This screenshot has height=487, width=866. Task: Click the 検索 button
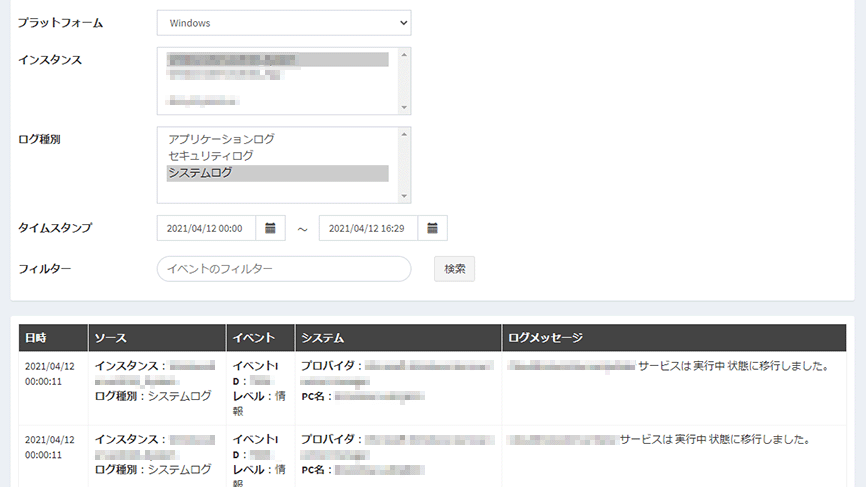tap(455, 269)
